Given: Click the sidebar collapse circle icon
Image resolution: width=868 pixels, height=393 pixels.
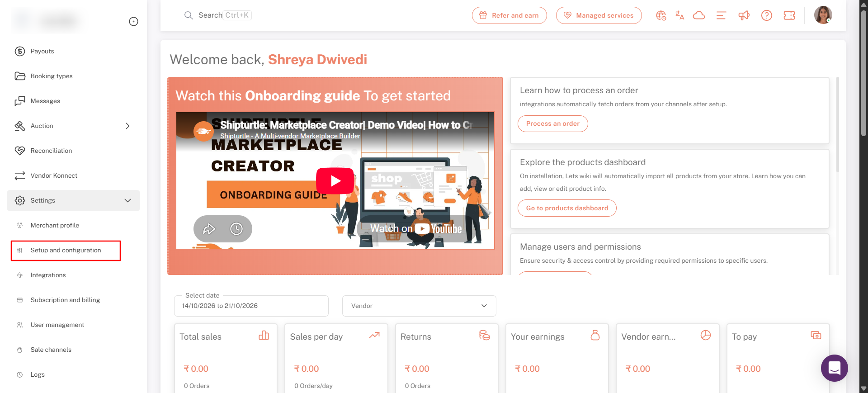Looking at the screenshot, I should (133, 21).
